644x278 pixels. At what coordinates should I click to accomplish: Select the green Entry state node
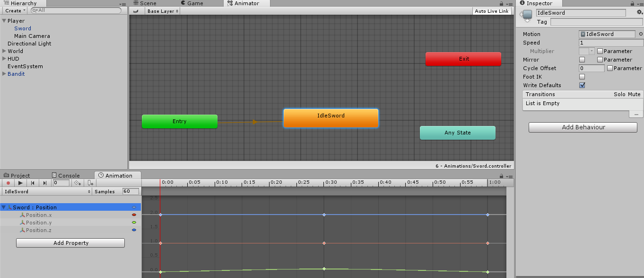[180, 121]
